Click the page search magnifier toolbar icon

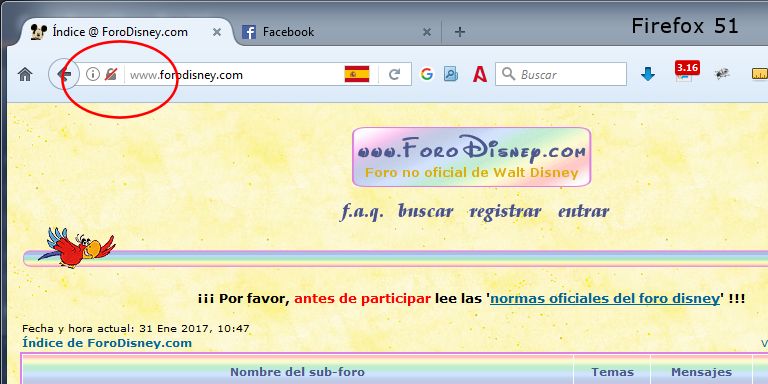point(451,74)
